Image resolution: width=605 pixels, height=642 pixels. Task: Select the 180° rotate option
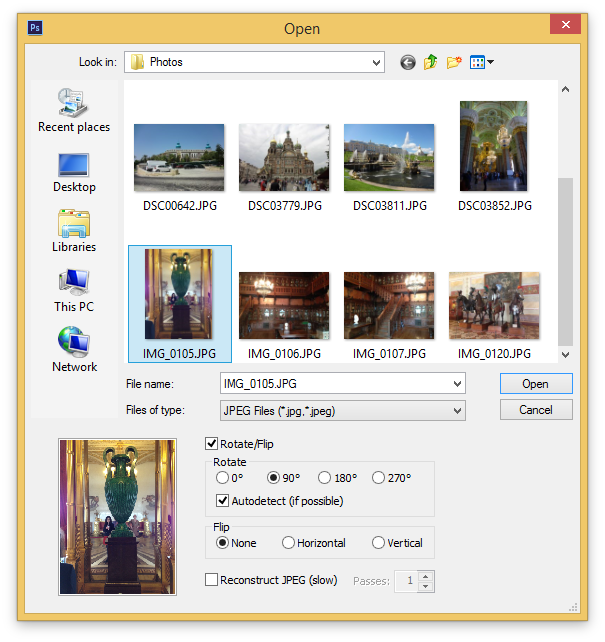coord(324,478)
